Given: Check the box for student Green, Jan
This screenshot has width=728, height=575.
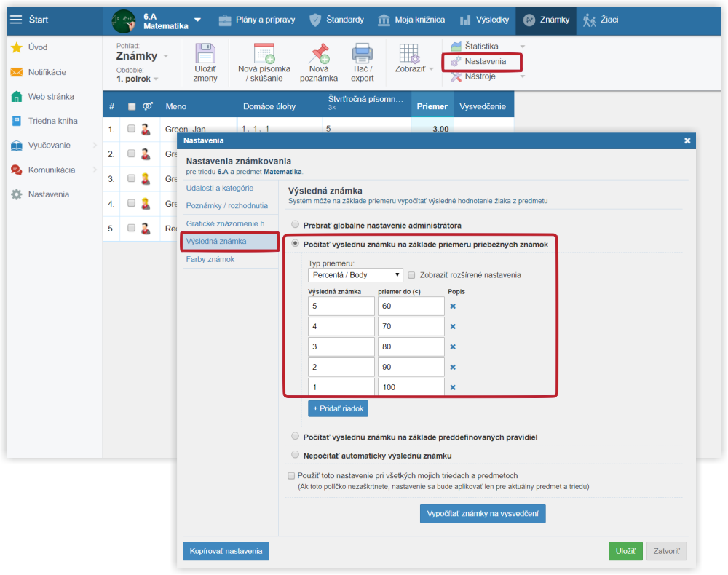Looking at the screenshot, I should pos(131,129).
